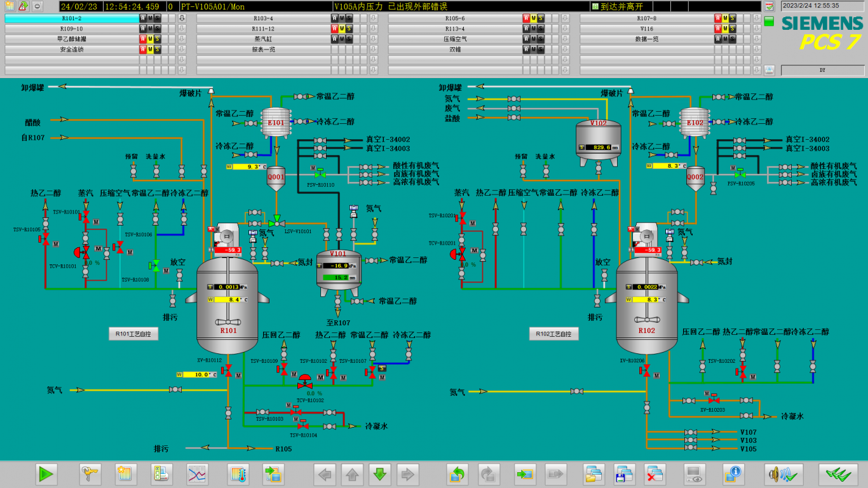868x488 pixels.
Task: Switch to the R103-4 process area
Action: point(263,18)
